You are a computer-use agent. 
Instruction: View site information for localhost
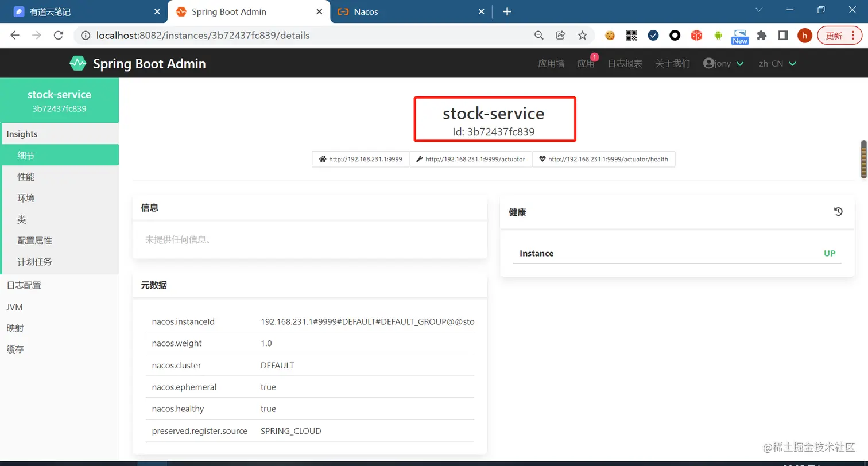click(x=86, y=36)
